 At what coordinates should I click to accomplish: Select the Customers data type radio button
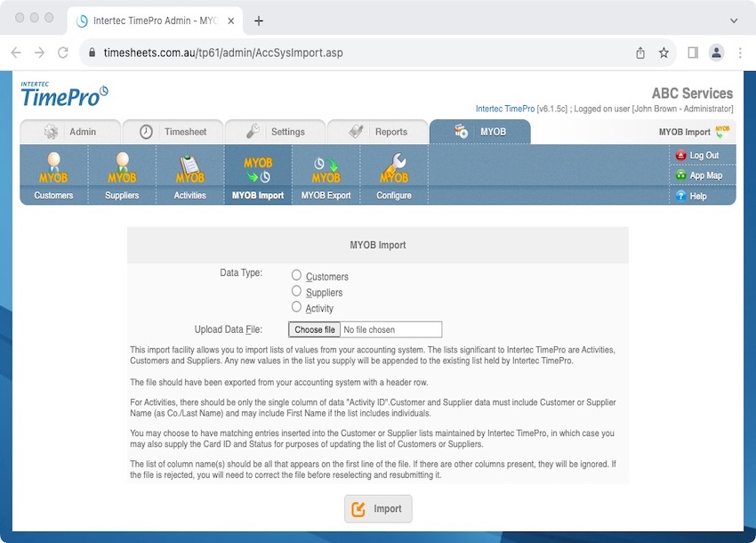coord(296,275)
